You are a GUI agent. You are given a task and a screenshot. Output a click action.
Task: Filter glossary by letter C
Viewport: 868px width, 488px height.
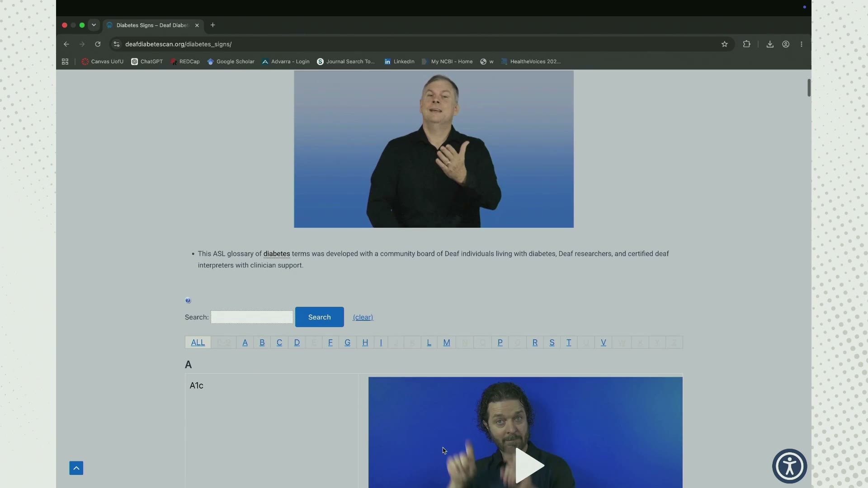279,343
